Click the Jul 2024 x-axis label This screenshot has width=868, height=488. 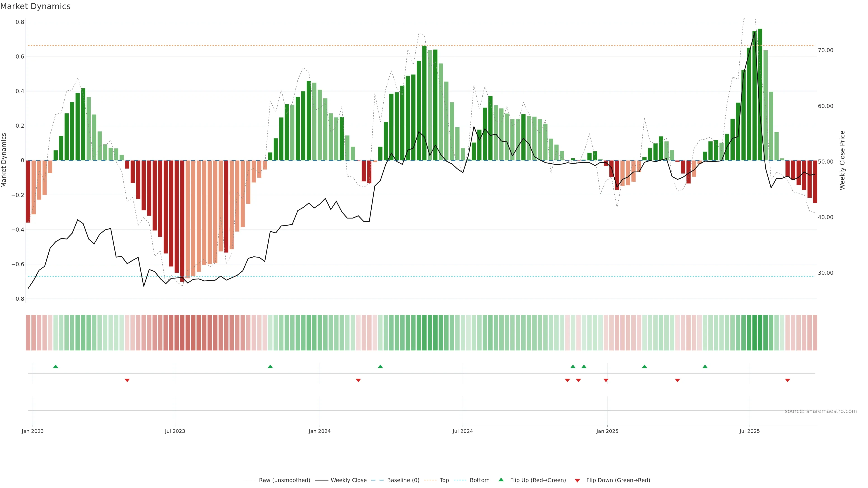[x=463, y=431]
